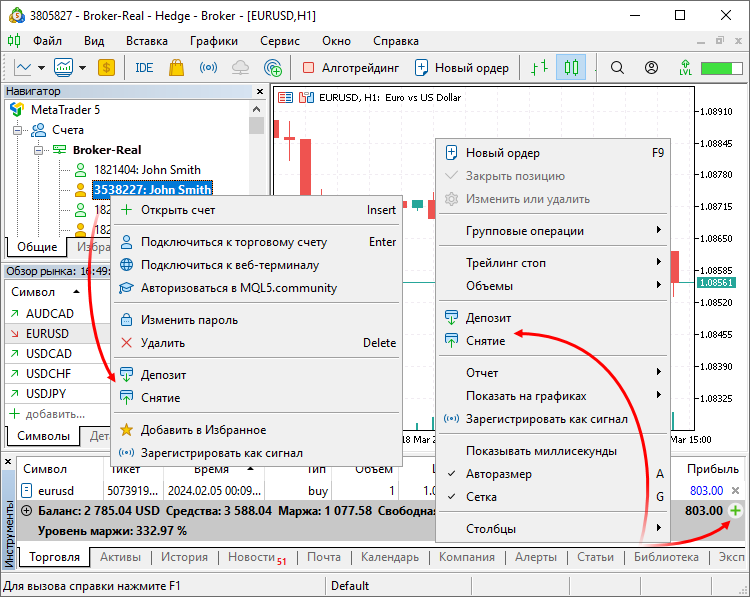Collapse the Broker-Real tree node
This screenshot has width=750, height=597.
[x=38, y=150]
